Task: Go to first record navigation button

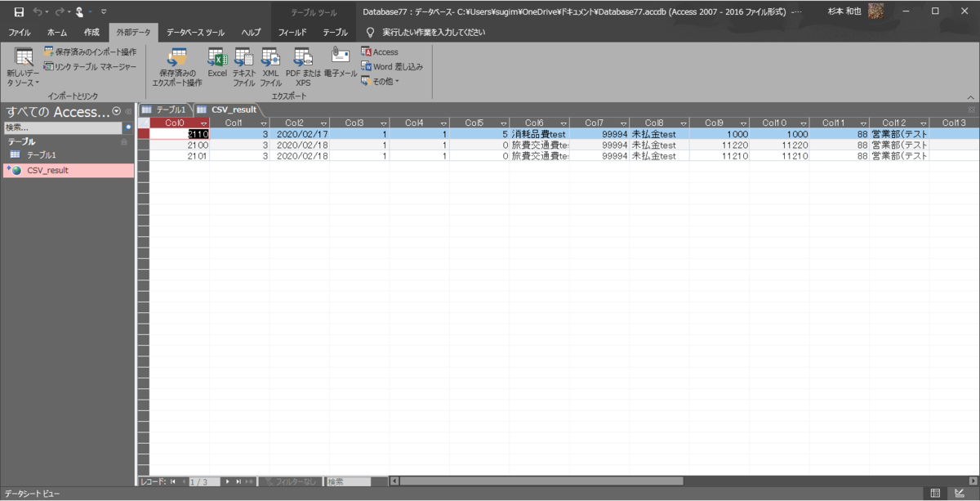Action: click(x=172, y=482)
